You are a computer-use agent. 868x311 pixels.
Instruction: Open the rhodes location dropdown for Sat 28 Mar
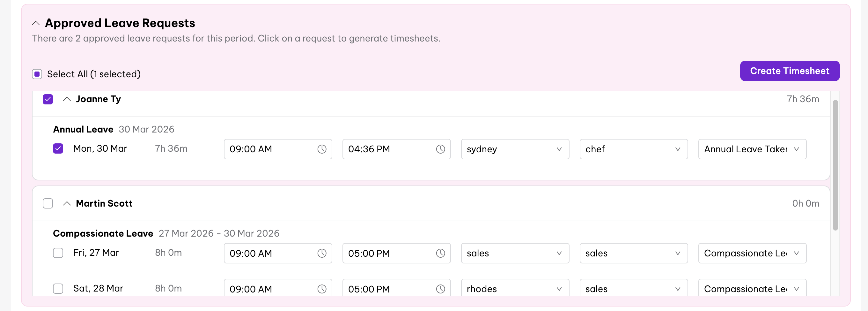pyautogui.click(x=515, y=289)
